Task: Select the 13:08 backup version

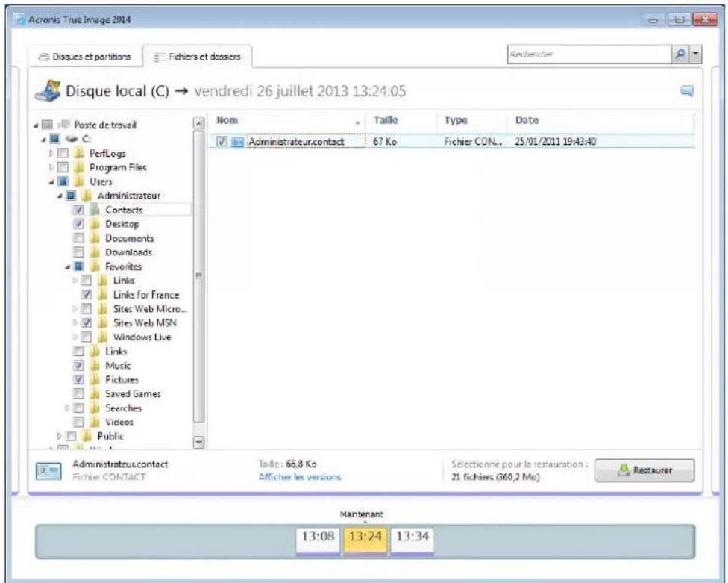Action: point(318,541)
